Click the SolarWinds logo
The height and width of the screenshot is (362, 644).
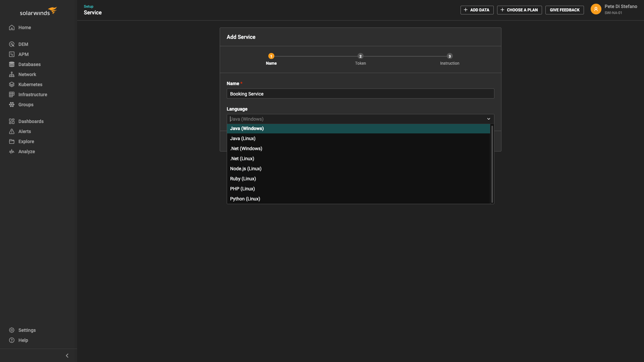coord(38,11)
